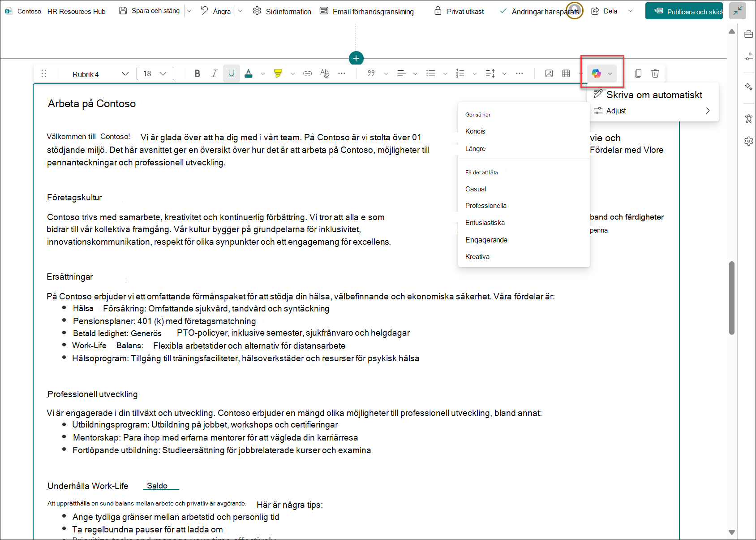756x540 pixels.
Task: Insert a table with the grid icon
Action: pyautogui.click(x=566, y=73)
